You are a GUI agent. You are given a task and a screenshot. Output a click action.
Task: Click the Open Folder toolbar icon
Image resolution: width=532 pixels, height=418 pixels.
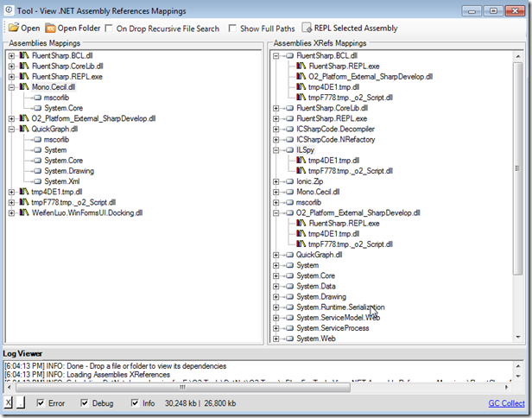point(50,28)
